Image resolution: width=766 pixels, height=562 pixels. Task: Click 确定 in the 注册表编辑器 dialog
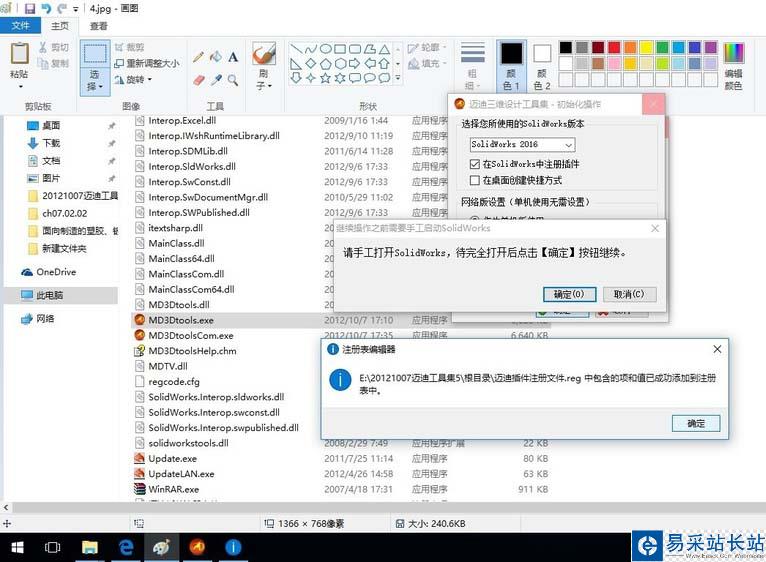pos(696,423)
